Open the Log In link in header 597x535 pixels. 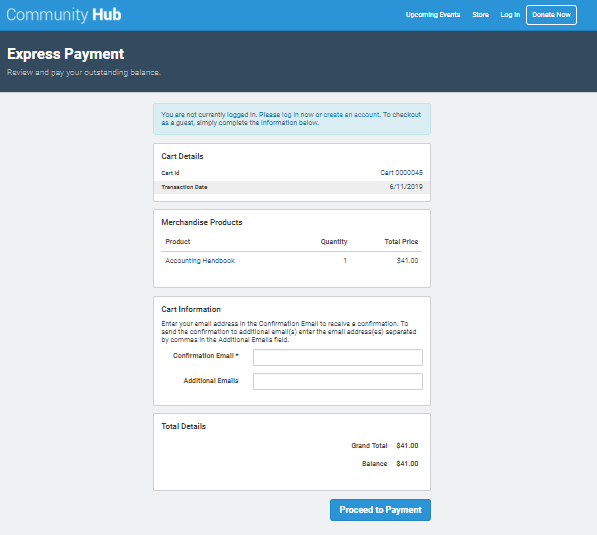pos(510,15)
